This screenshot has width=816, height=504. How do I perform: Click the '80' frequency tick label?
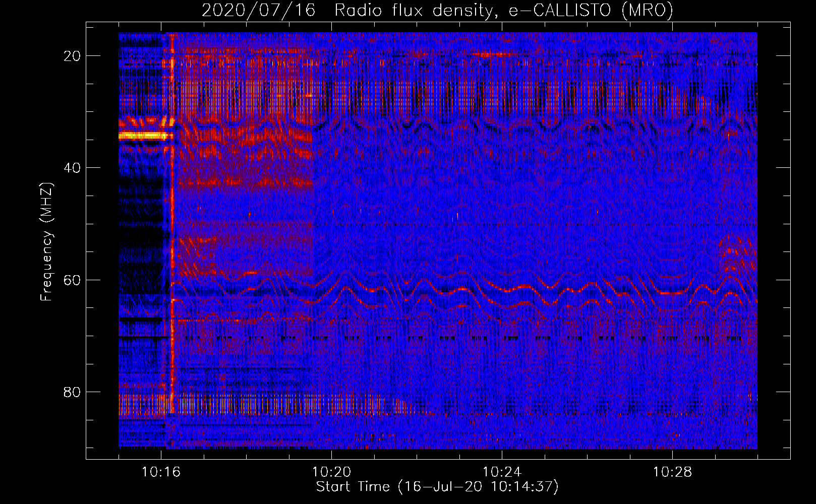coord(73,392)
